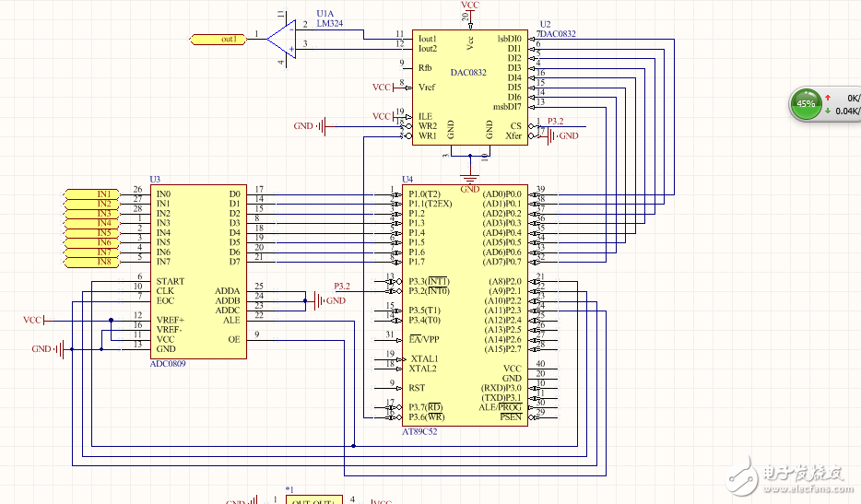Click the (A8)P2.0 pin name
861x504 pixels.
tap(505, 281)
